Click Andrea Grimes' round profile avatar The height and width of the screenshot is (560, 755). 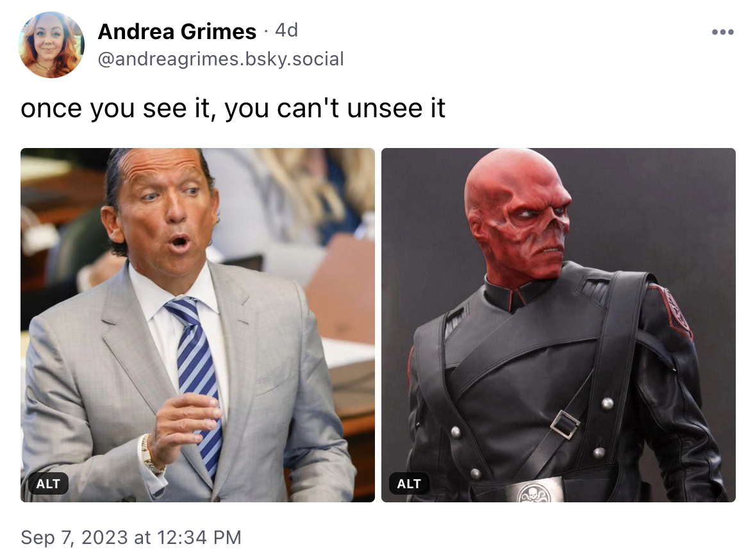[51, 45]
